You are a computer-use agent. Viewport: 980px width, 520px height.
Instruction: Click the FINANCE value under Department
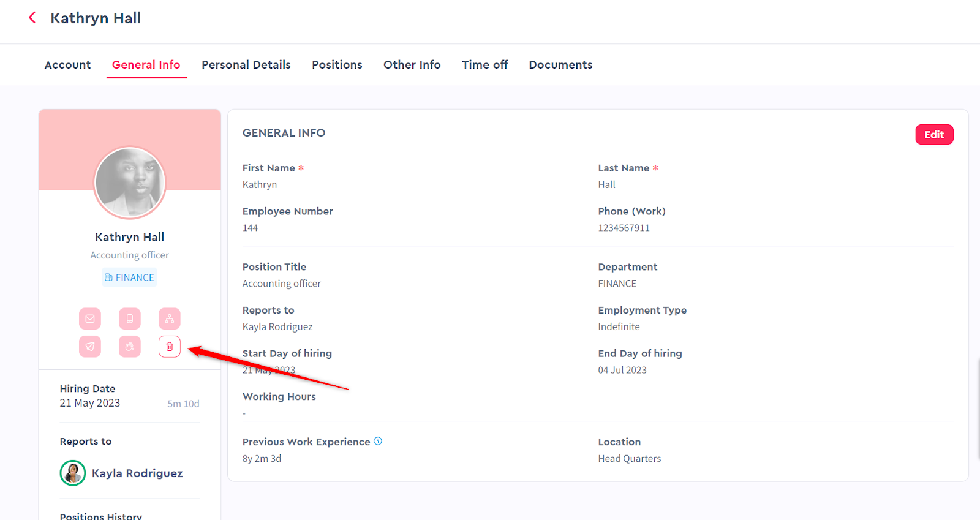617,284
